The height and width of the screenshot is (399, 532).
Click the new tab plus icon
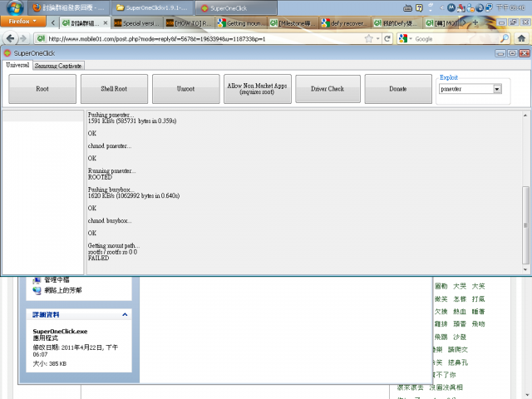[x=475, y=22]
